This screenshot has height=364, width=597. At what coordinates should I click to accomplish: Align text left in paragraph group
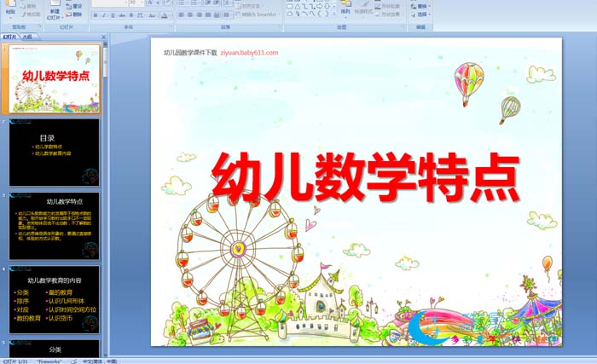coord(181,14)
